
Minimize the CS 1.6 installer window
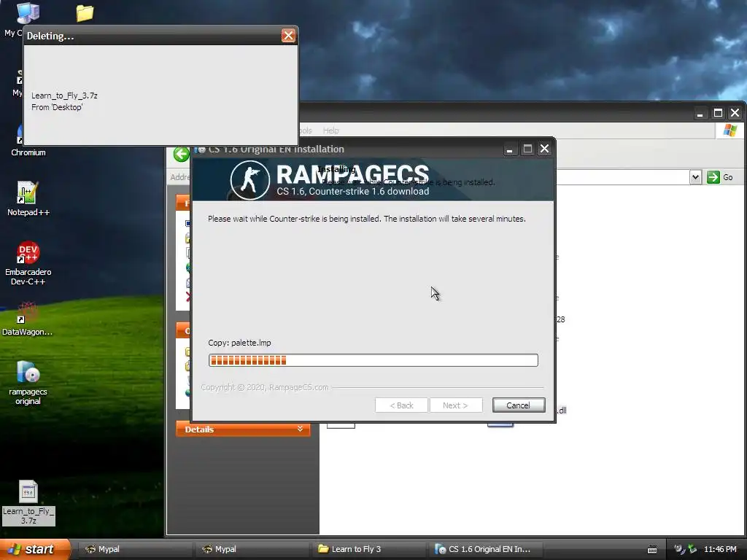[x=509, y=149]
